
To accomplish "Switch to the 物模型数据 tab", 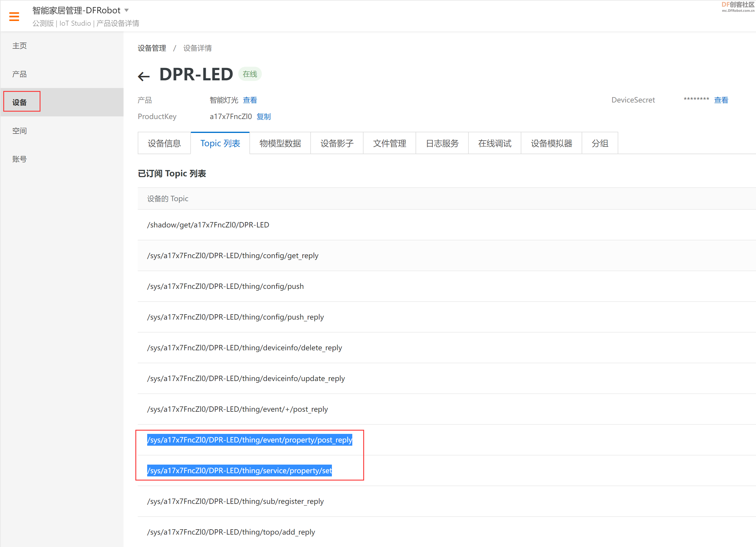I will pos(280,143).
